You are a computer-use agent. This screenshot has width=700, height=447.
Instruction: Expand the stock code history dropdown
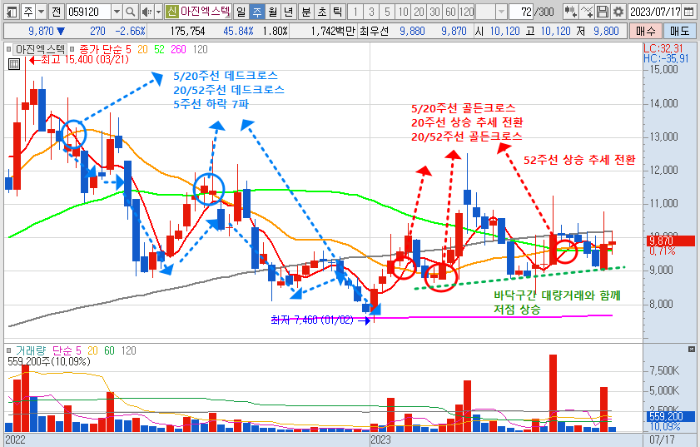coord(117,12)
